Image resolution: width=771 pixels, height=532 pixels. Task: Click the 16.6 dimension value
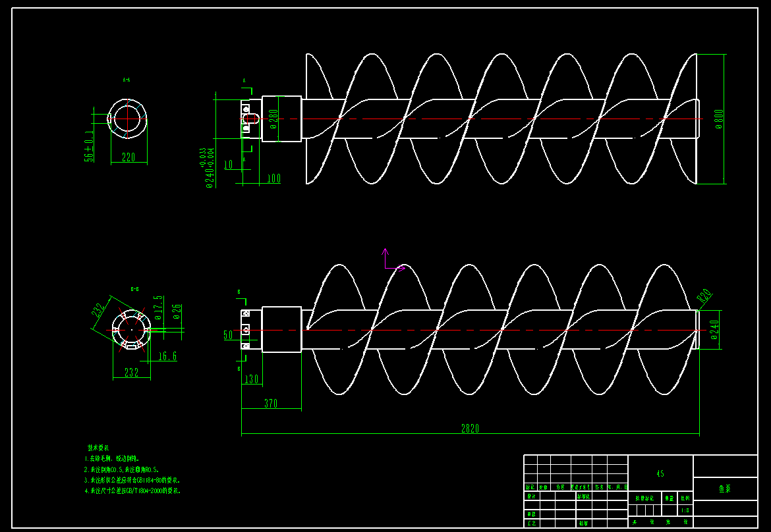tap(167, 356)
